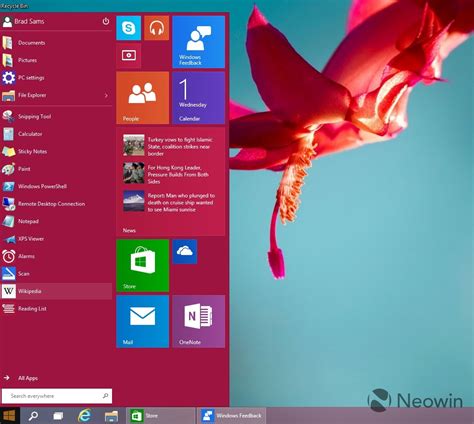Click the Search everywhere field
Image resolution: width=474 pixels, height=424 pixels.
(x=57, y=396)
